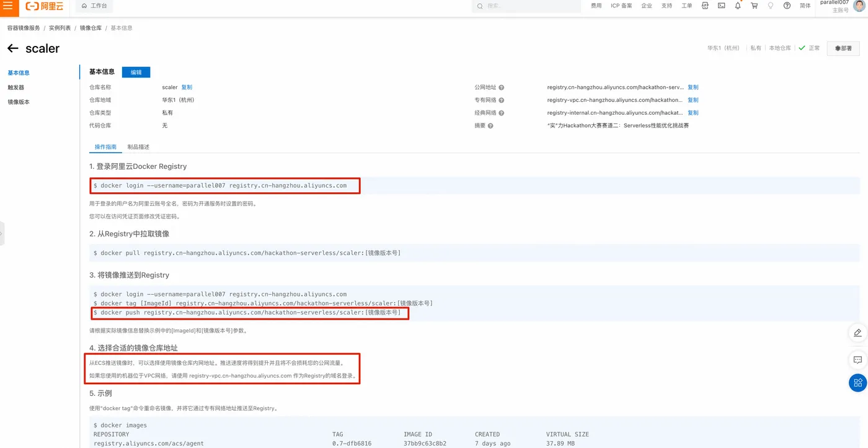Click the docker images example command

click(x=120, y=425)
